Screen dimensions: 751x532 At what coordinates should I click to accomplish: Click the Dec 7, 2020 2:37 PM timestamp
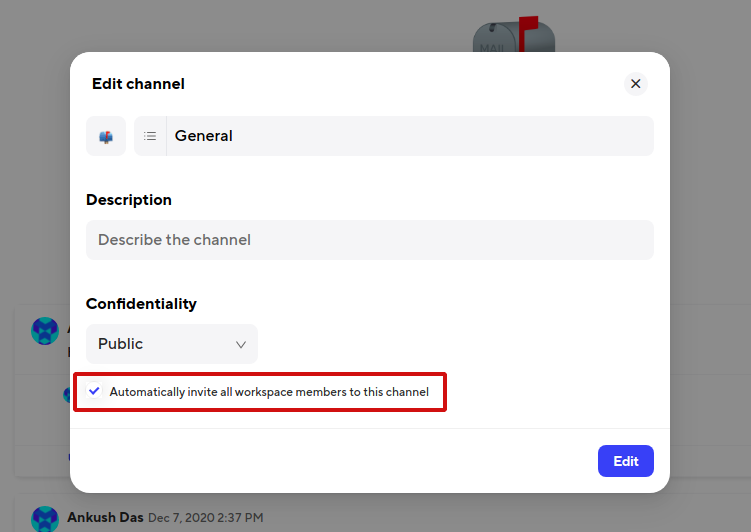click(x=206, y=518)
